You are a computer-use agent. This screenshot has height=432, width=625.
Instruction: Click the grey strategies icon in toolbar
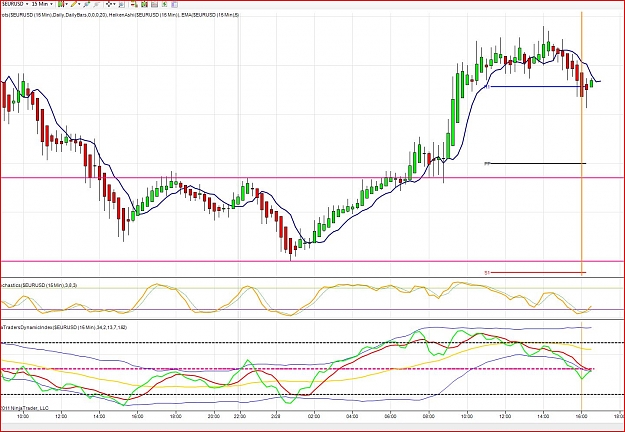coord(154,5)
